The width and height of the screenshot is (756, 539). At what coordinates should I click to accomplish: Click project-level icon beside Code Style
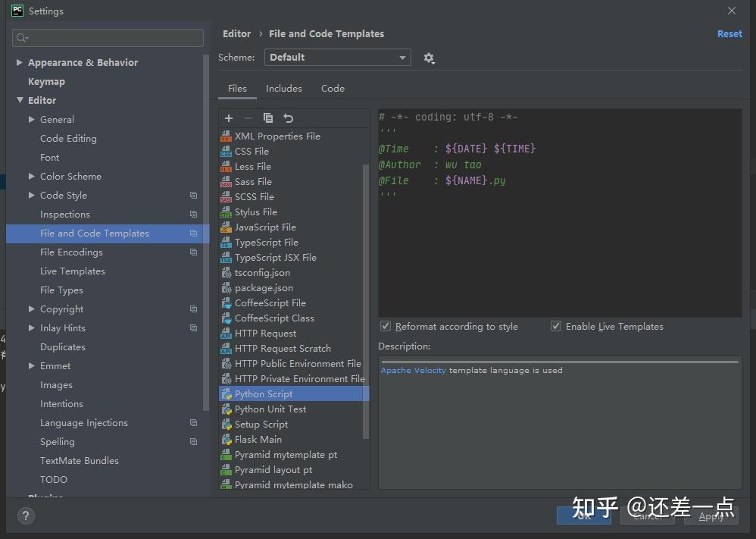(x=193, y=196)
